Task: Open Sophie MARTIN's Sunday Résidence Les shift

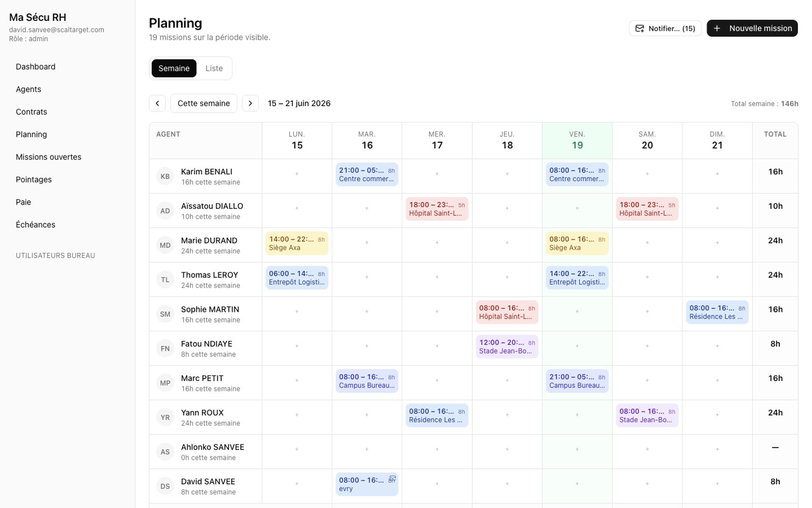Action: coord(717,312)
